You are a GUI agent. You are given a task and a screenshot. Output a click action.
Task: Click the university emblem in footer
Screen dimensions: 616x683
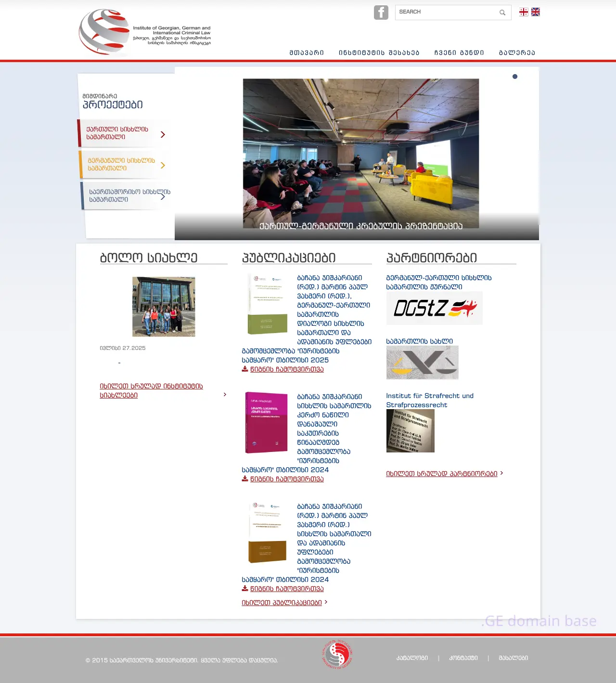click(337, 654)
